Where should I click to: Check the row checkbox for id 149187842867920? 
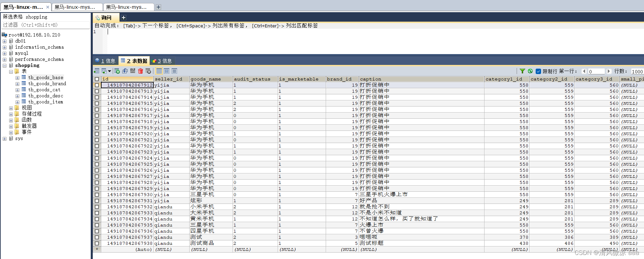(x=97, y=134)
